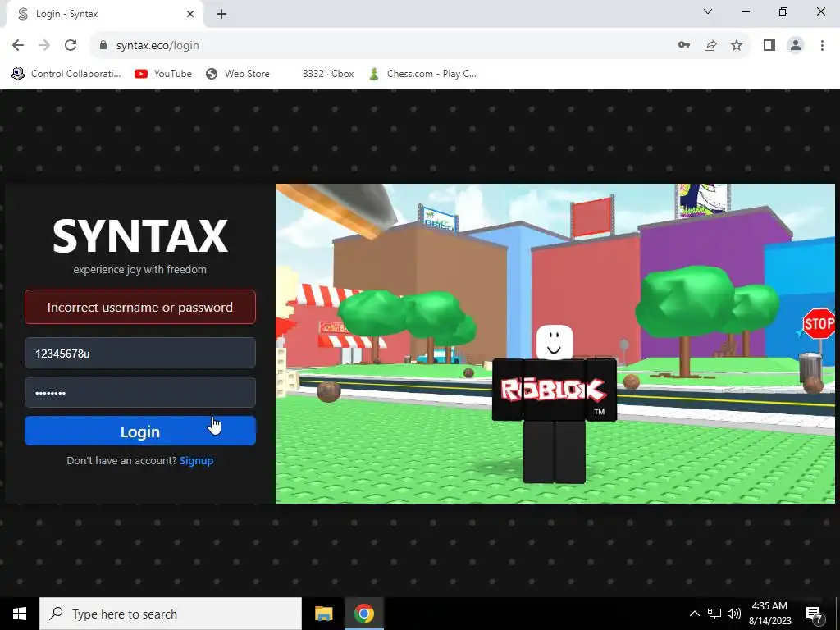
Task: Click into the masked password field
Action: [139, 392]
